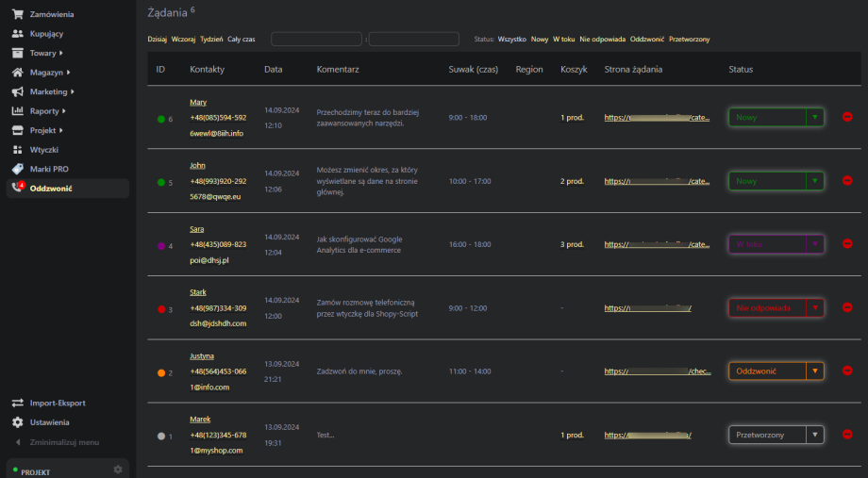The image size is (868, 478).
Task: Click the Marki PRO tag icon
Action: [x=17, y=169]
